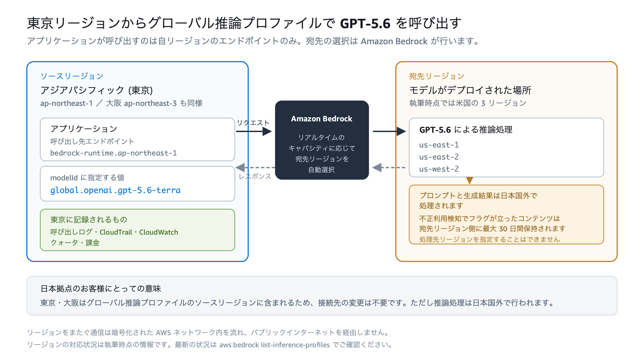The width and height of the screenshot is (644, 362).
Task: Click the 東京に記録されるもの heading
Action: point(89,220)
